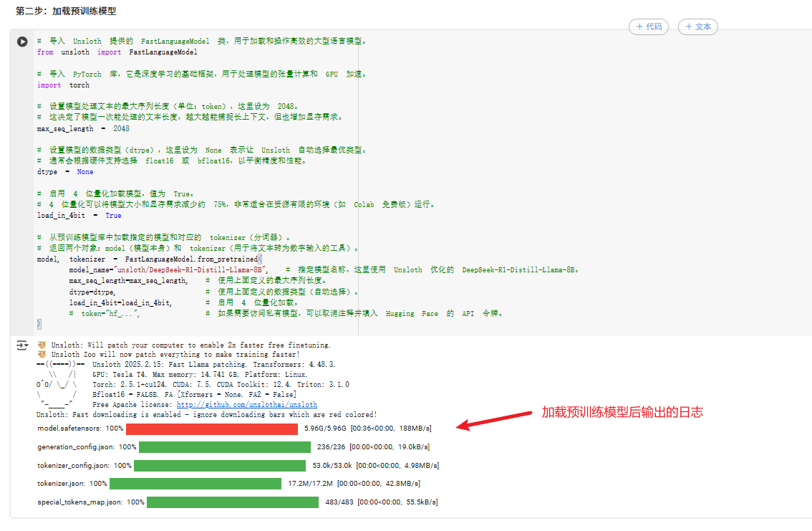
Task: Open the github.com/unslothai/unsloth link
Action: click(x=247, y=405)
